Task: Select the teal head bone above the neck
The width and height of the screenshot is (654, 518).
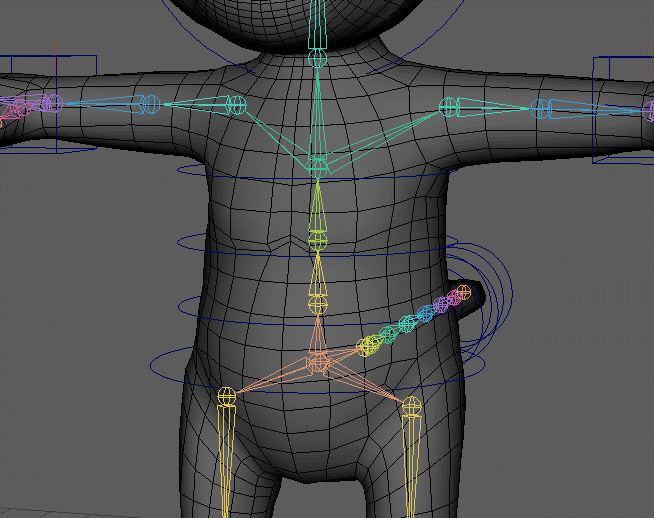Action: tap(317, 24)
